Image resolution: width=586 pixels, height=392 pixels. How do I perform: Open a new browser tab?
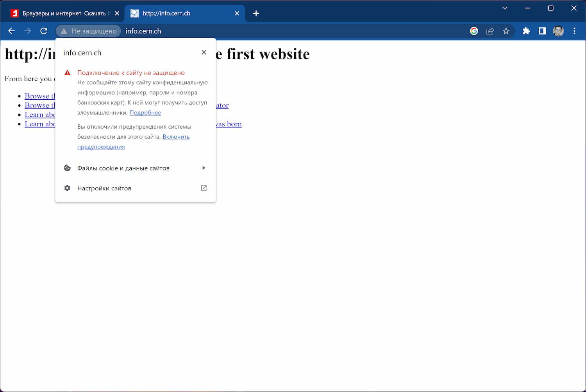256,13
